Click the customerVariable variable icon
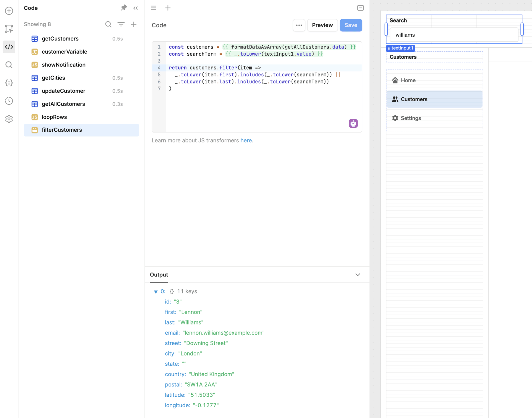Image resolution: width=532 pixels, height=418 pixels. pos(35,52)
